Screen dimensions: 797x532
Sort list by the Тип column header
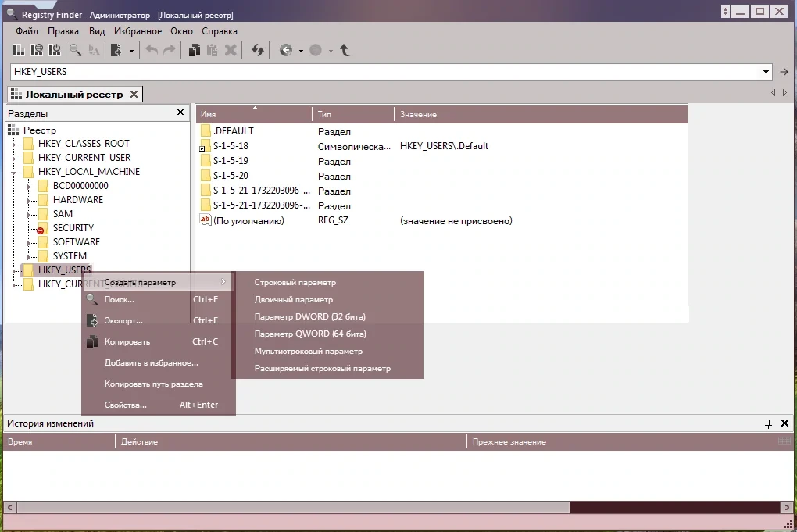point(353,114)
